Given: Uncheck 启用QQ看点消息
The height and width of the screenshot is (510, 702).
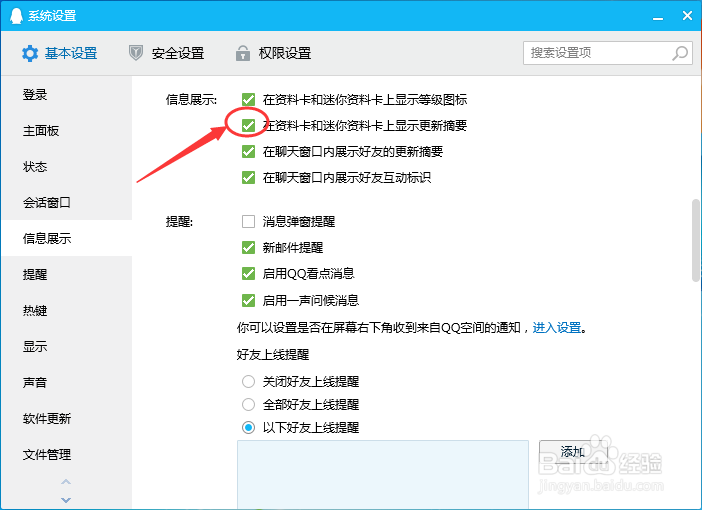Looking at the screenshot, I should click(248, 273).
